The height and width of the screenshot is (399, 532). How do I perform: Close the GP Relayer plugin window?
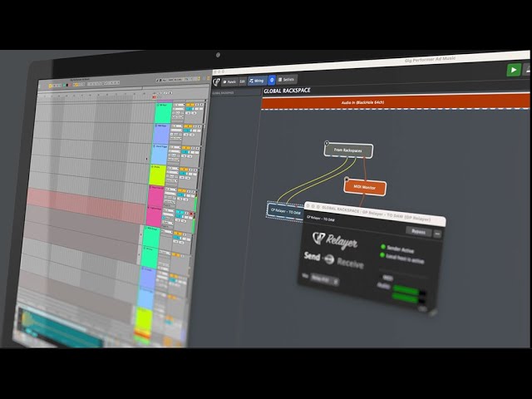point(308,205)
